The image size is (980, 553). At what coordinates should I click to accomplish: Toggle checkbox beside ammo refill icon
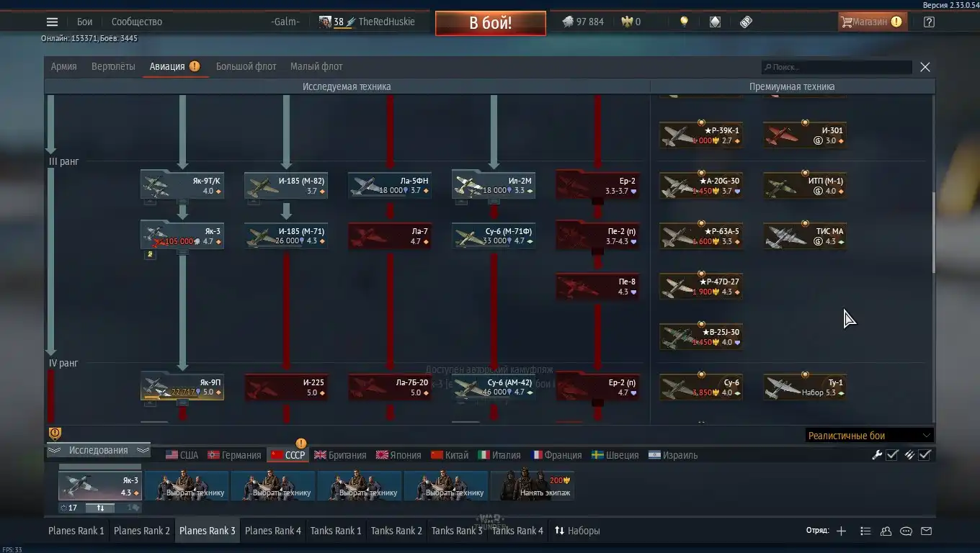click(925, 454)
